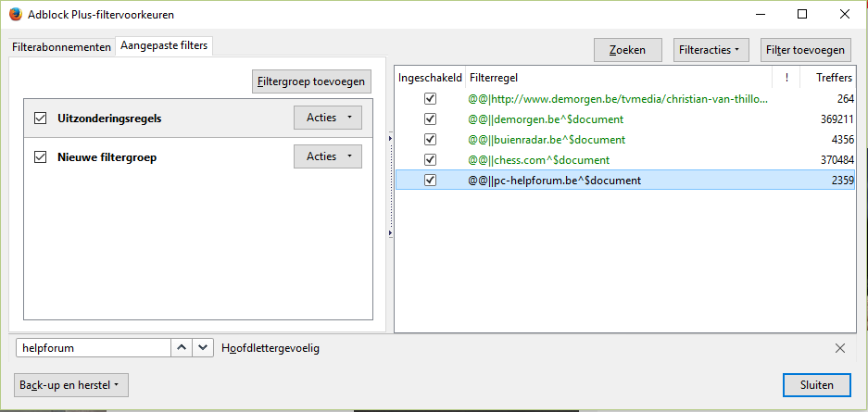Uncheck the chess.com filter checkbox
Image resolution: width=868 pixels, height=412 pixels.
point(430,160)
